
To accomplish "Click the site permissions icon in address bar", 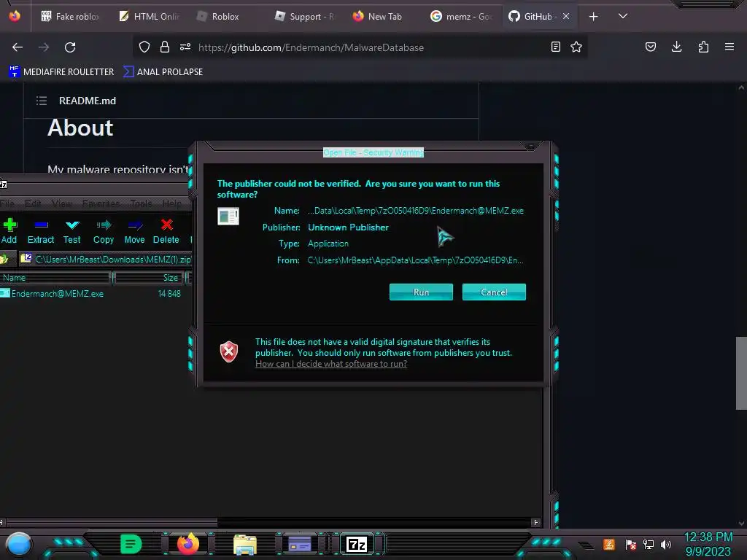I will pyautogui.click(x=185, y=47).
